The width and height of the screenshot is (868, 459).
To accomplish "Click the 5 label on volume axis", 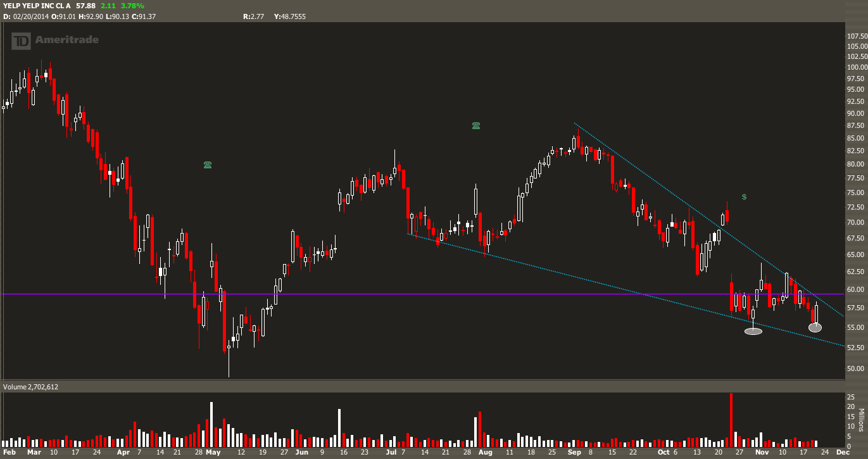I will pos(849,437).
